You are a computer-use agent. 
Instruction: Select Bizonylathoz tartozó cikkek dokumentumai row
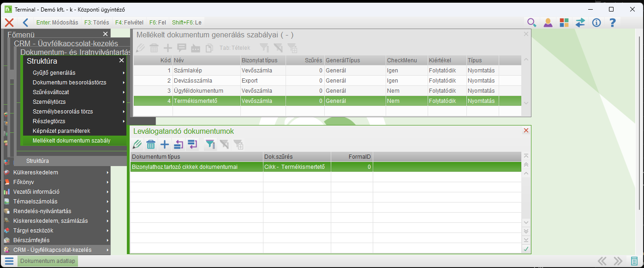326,167
